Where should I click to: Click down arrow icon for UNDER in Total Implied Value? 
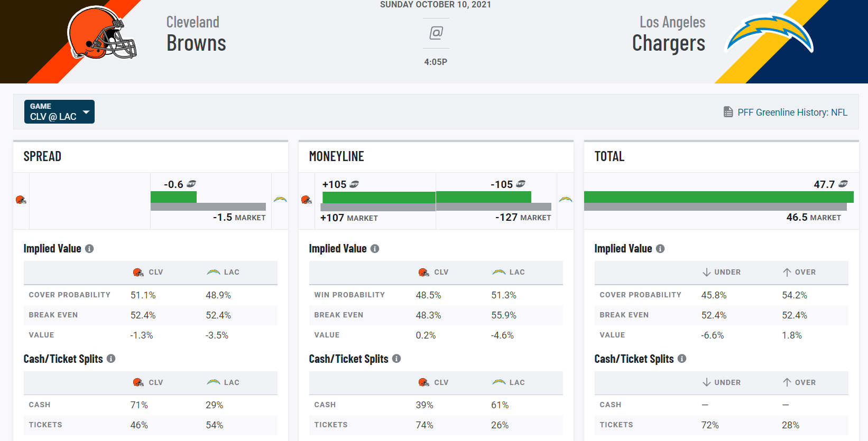707,273
